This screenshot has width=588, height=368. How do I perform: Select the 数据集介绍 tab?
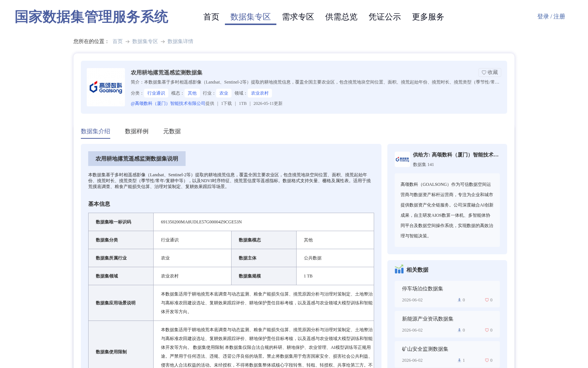pyautogui.click(x=96, y=131)
